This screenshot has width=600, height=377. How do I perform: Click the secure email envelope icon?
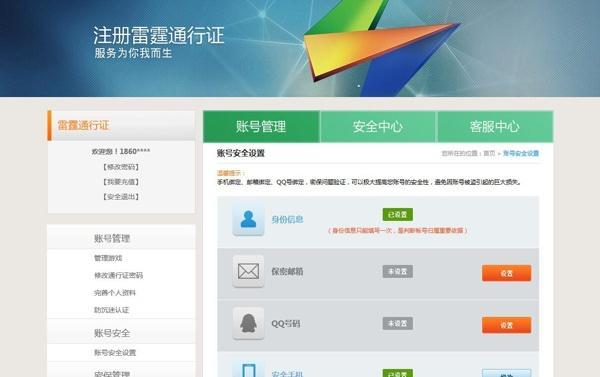click(248, 271)
